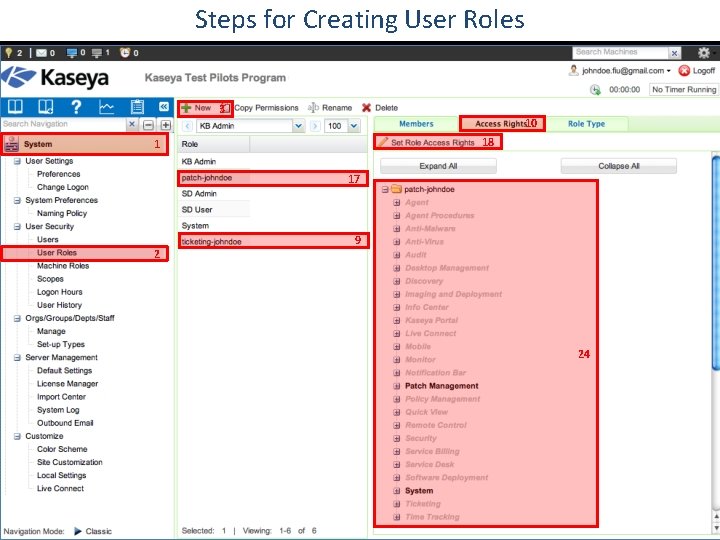Click the Classic navigation mode arrow

click(x=78, y=531)
